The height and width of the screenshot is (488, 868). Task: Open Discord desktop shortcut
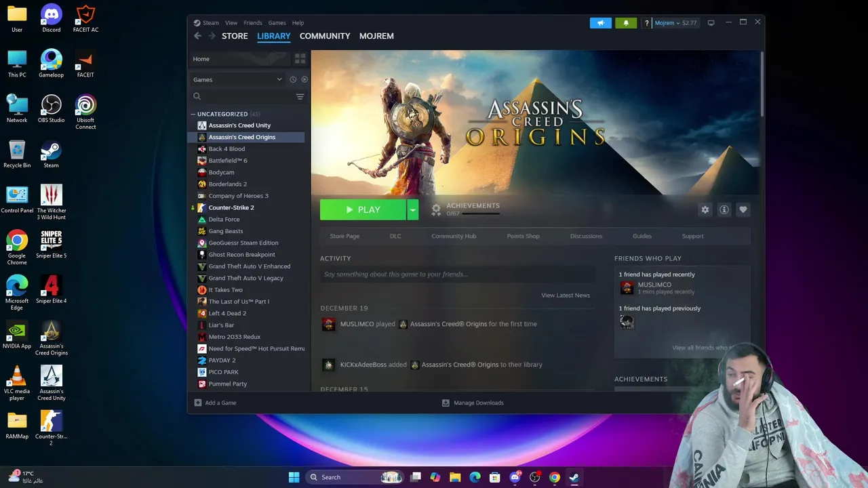pos(52,18)
